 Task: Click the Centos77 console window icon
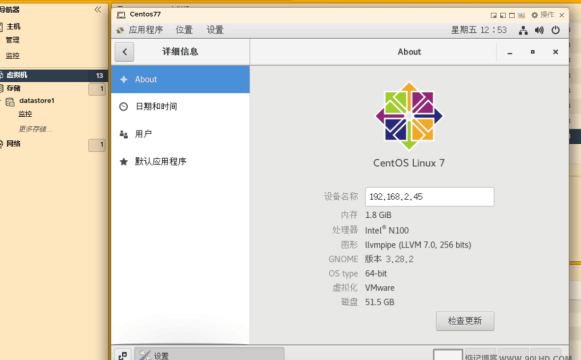(121, 15)
